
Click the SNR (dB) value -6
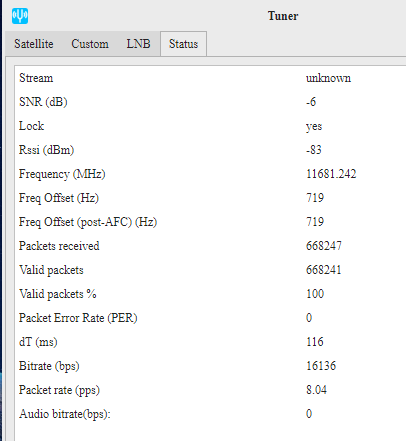(311, 102)
